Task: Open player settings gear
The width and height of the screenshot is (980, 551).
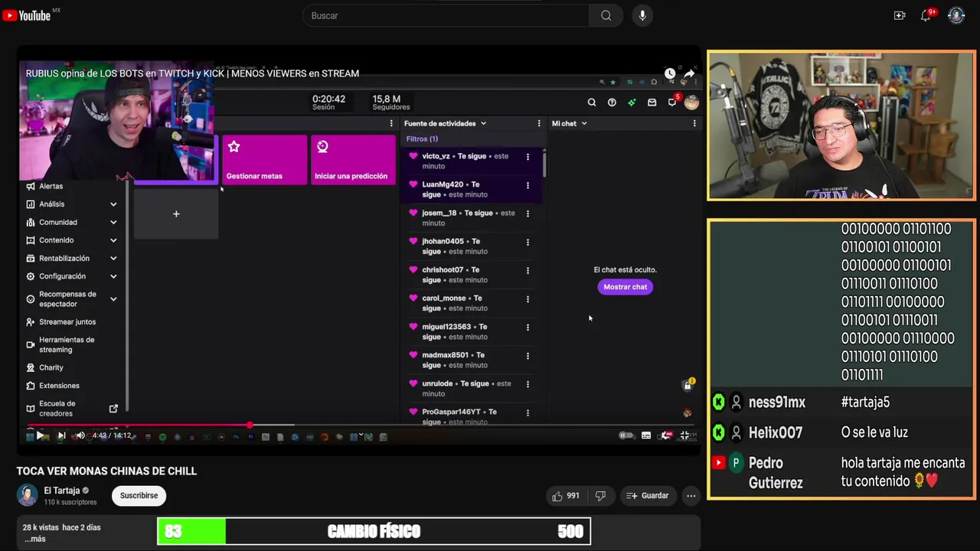Action: [x=666, y=435]
